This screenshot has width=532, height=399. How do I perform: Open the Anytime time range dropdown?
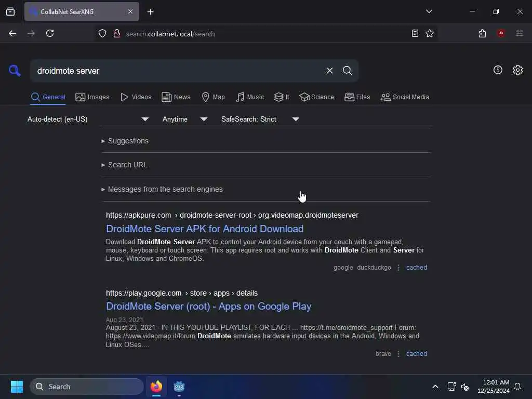click(x=184, y=119)
